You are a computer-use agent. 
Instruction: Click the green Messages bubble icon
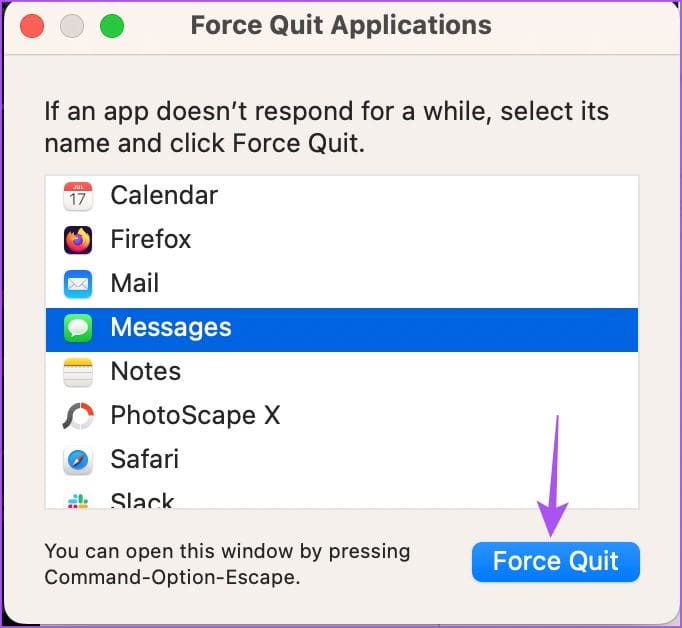77,328
